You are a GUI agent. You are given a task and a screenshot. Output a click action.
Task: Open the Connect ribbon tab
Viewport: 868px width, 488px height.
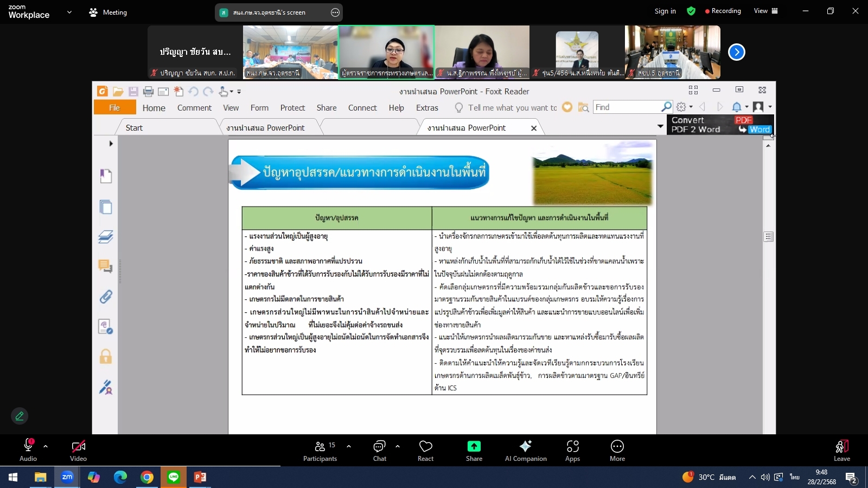click(362, 108)
